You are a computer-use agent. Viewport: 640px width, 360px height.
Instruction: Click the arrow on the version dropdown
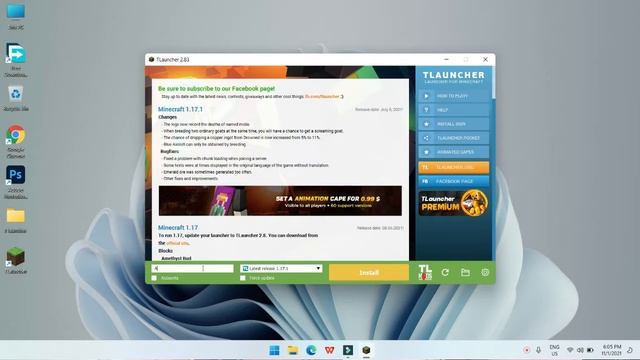pos(318,269)
